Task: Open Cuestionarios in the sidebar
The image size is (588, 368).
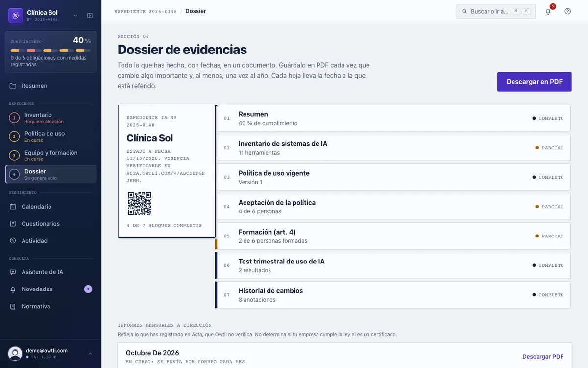Action: (x=50, y=224)
